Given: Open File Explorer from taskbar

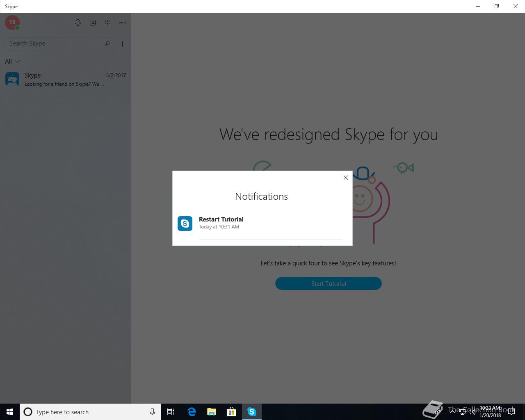Looking at the screenshot, I should coord(212,412).
